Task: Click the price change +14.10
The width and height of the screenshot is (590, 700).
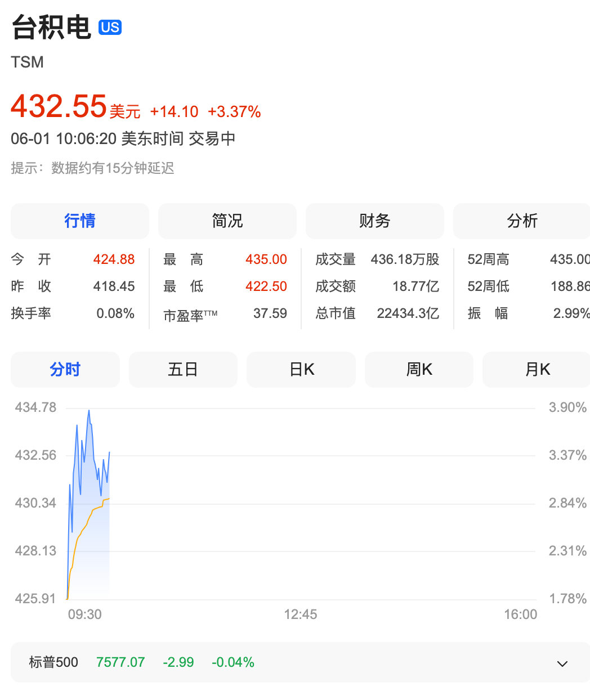Action: [x=174, y=111]
